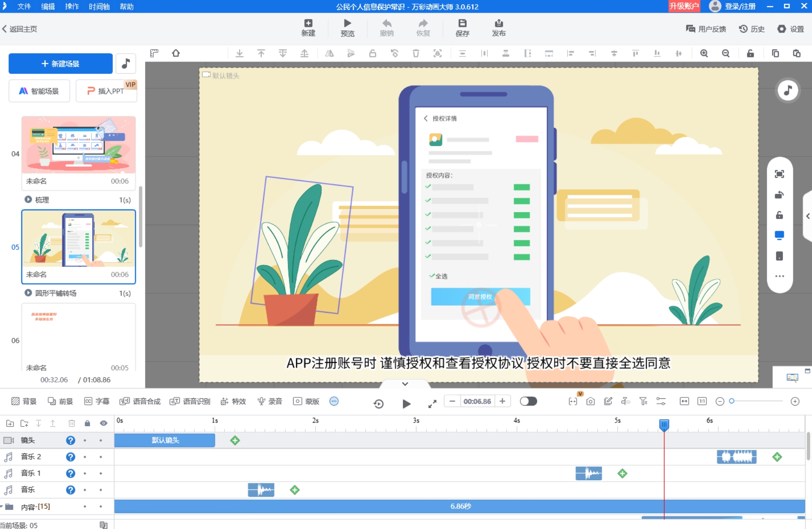This screenshot has width=812, height=529.
Task: Click the fit-to-screen icon in right panel
Action: (x=779, y=174)
